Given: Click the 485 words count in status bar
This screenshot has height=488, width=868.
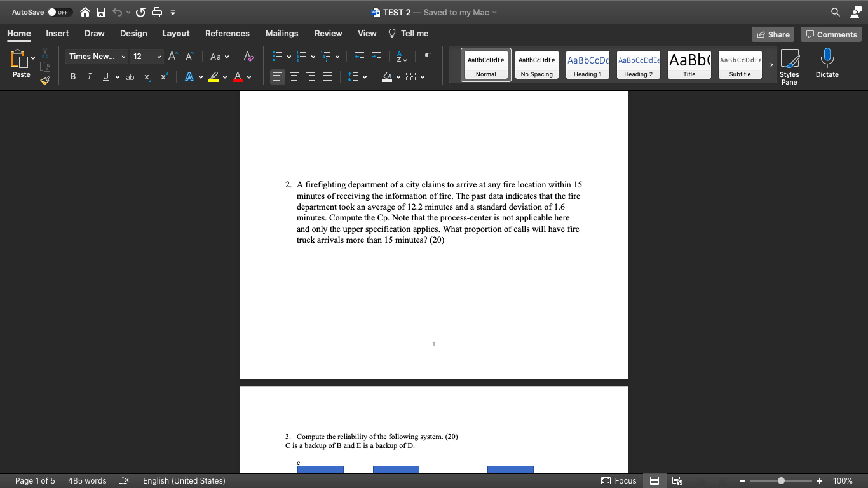Looking at the screenshot, I should (x=87, y=481).
